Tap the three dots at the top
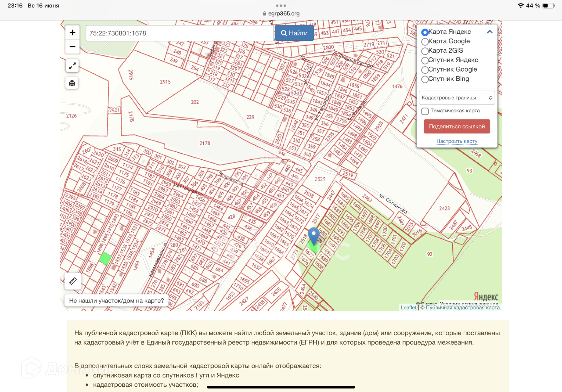This screenshot has width=562, height=392. pyautogui.click(x=281, y=6)
